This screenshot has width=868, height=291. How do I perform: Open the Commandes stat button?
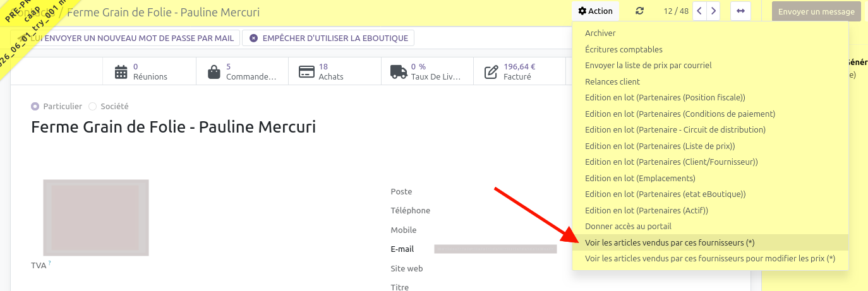click(x=242, y=71)
